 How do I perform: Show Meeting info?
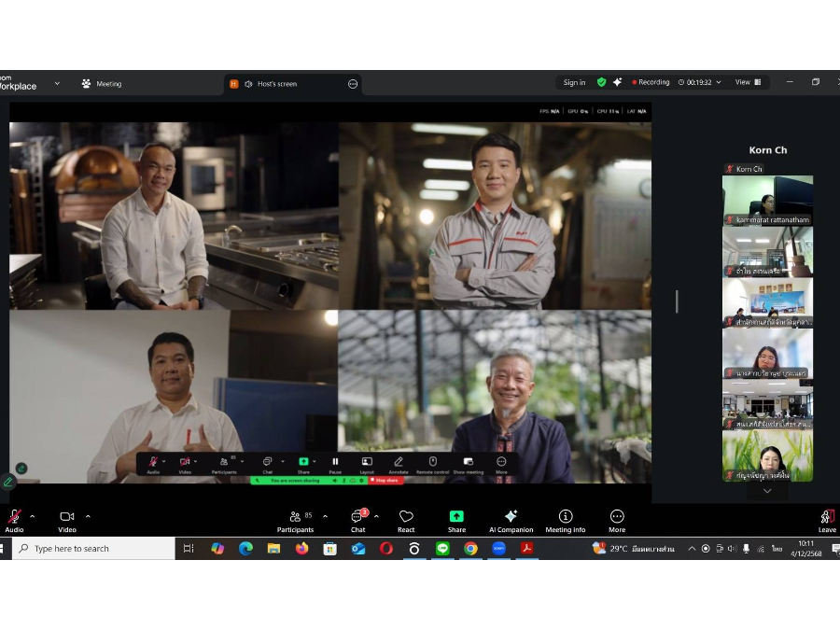pos(566,519)
